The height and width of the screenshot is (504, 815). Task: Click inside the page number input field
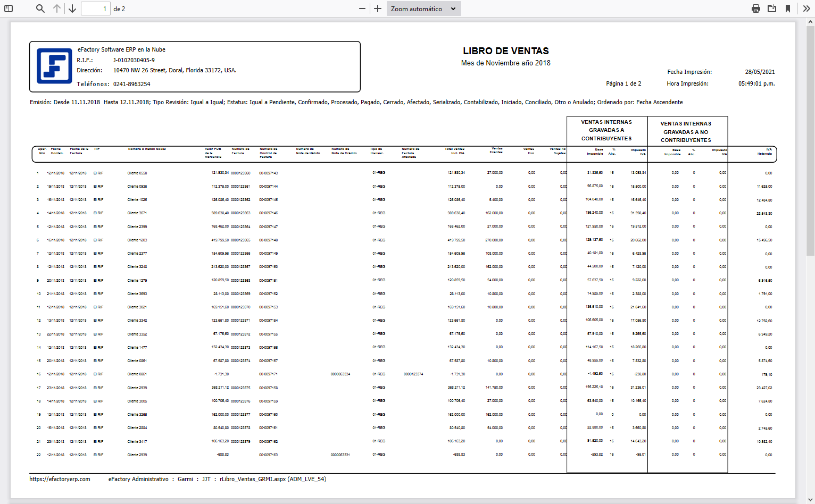click(96, 8)
